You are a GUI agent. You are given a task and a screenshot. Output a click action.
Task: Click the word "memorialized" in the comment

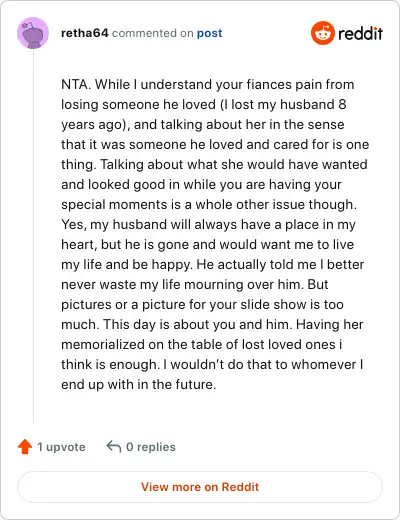103,344
